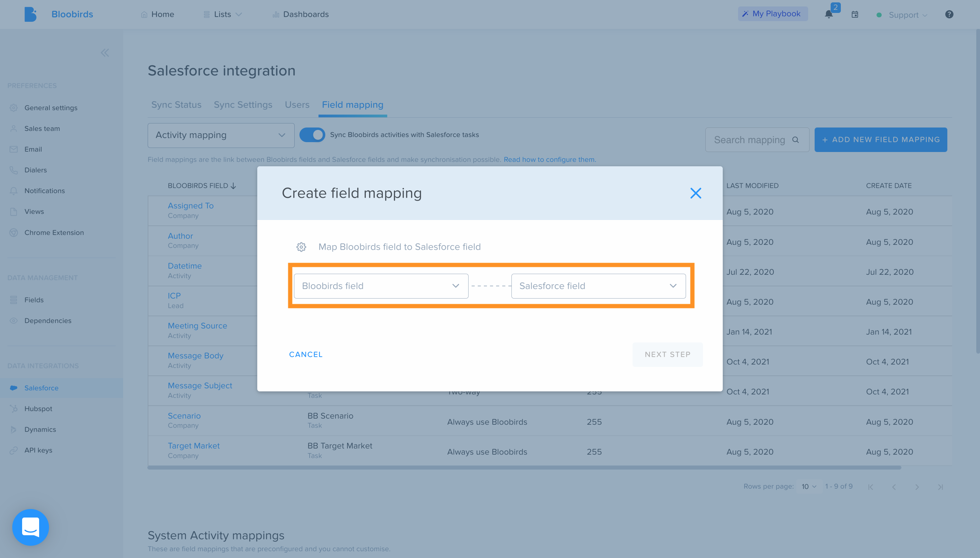Open the Lists menu dropdown
The height and width of the screenshot is (558, 980).
coord(223,15)
